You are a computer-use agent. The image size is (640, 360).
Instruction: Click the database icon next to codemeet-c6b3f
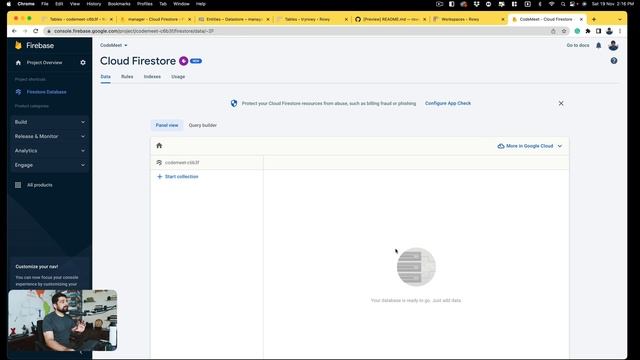(159, 162)
